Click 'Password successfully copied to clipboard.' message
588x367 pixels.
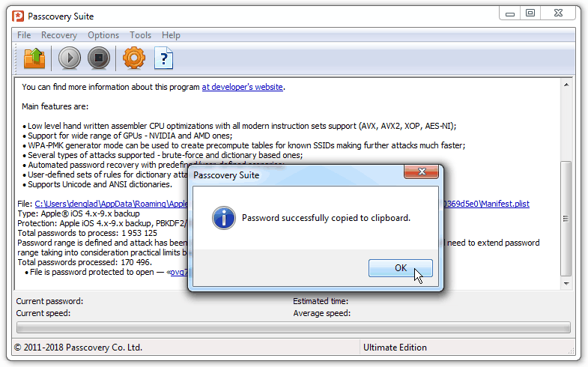pos(327,218)
